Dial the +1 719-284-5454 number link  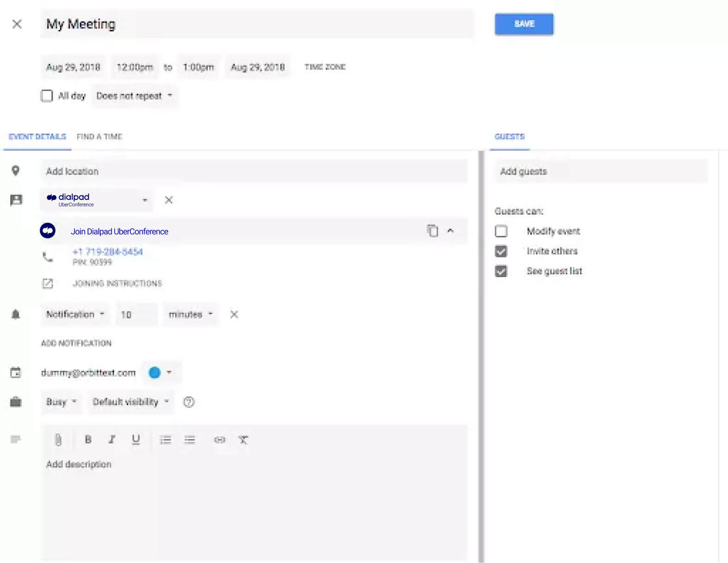tap(108, 252)
